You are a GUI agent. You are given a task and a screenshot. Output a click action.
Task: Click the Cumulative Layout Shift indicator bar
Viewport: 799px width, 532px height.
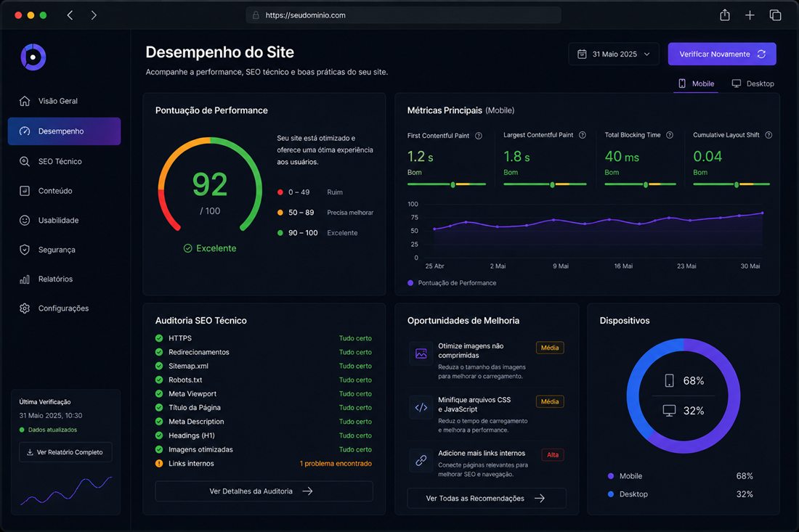pos(731,184)
